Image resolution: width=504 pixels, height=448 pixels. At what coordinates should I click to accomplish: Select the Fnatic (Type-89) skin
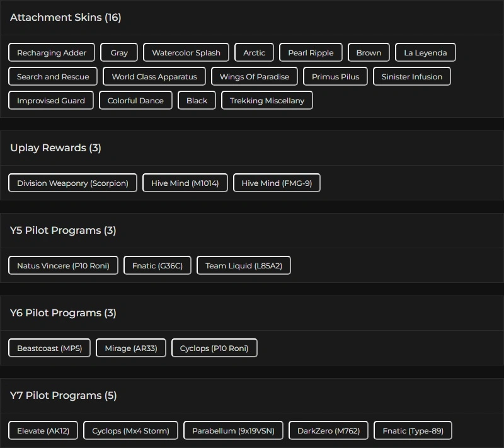point(413,430)
